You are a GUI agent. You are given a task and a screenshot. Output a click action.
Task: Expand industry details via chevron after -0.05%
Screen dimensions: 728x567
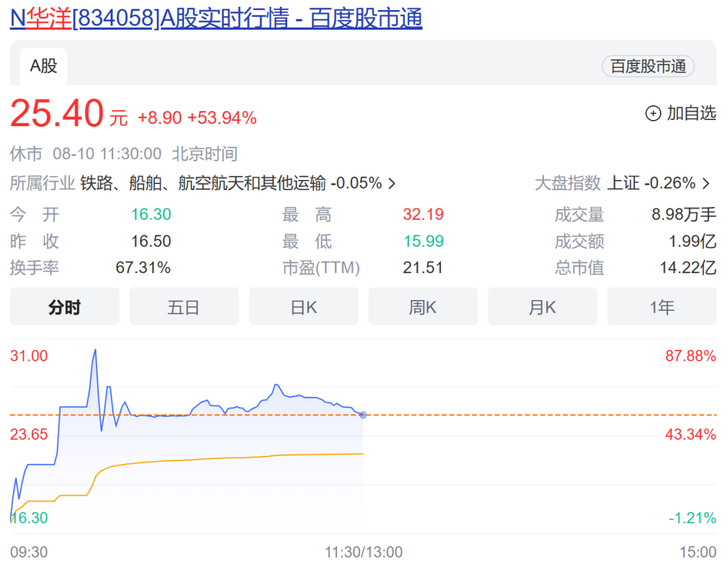coord(392,183)
